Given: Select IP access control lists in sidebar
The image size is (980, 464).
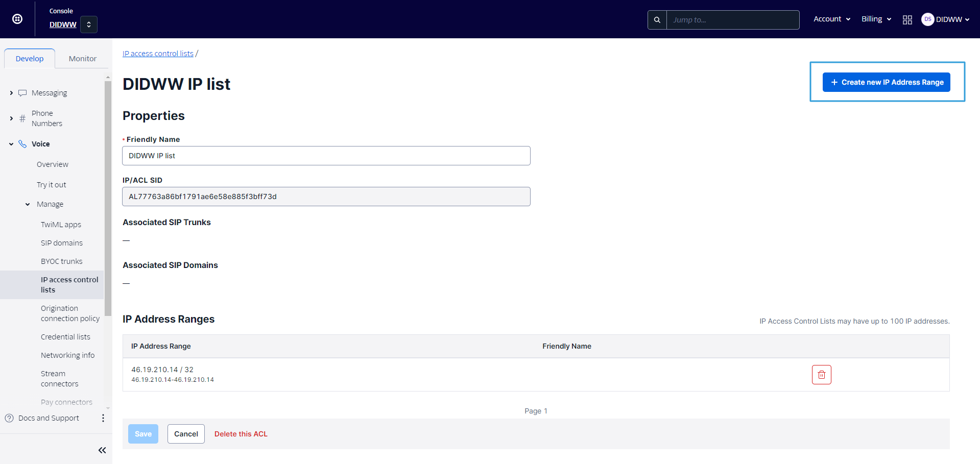Looking at the screenshot, I should pos(52,285).
